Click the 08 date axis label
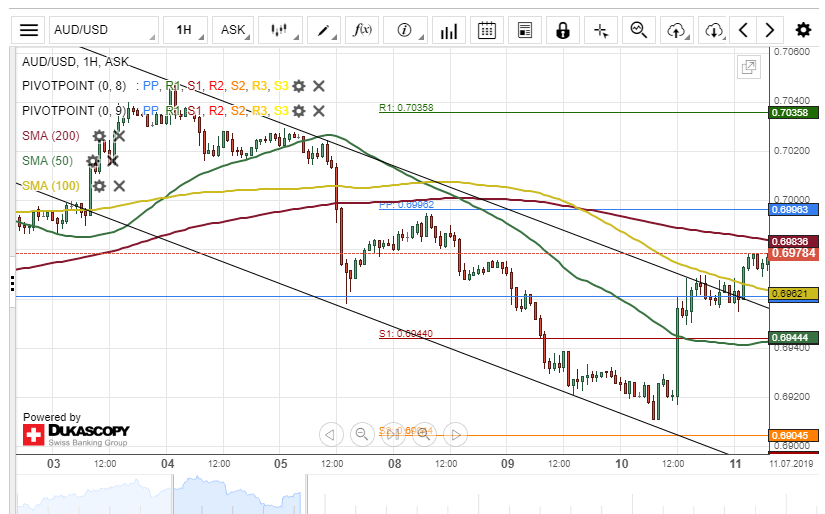The width and height of the screenshot is (825, 514). (394, 464)
